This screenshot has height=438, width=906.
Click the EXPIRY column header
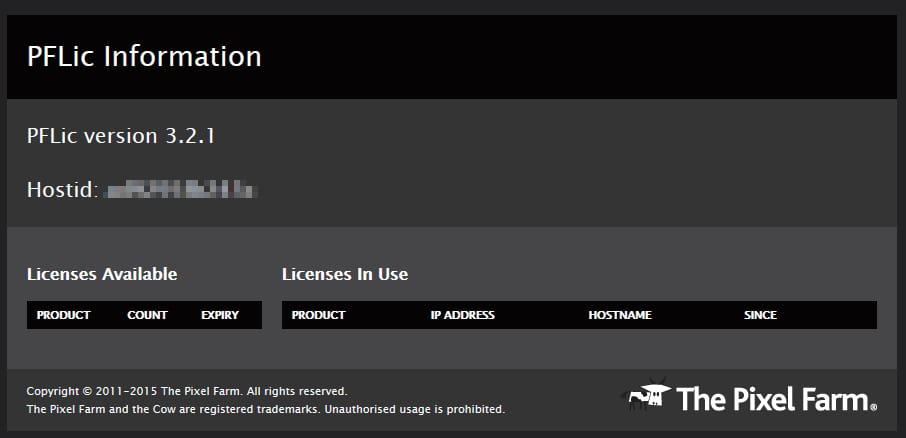point(220,315)
